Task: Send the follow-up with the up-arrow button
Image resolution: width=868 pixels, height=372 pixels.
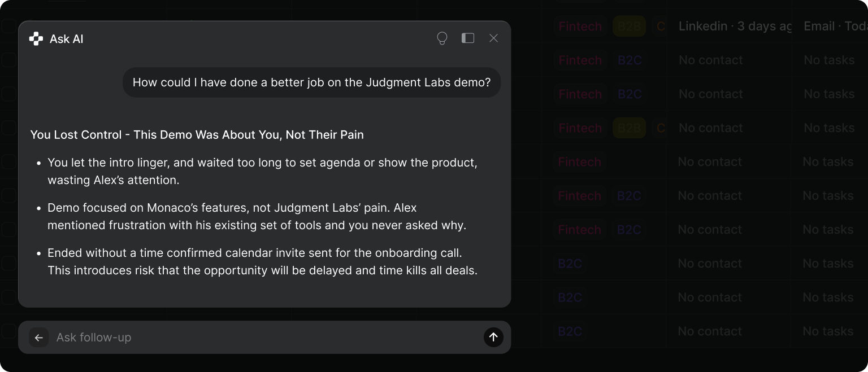Action: click(x=493, y=337)
